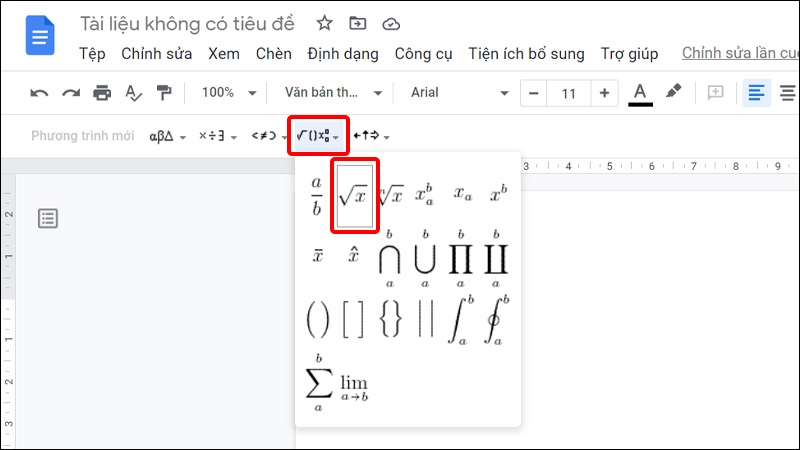
Task: Open the Chỉnh sửa menu
Action: [x=157, y=54]
